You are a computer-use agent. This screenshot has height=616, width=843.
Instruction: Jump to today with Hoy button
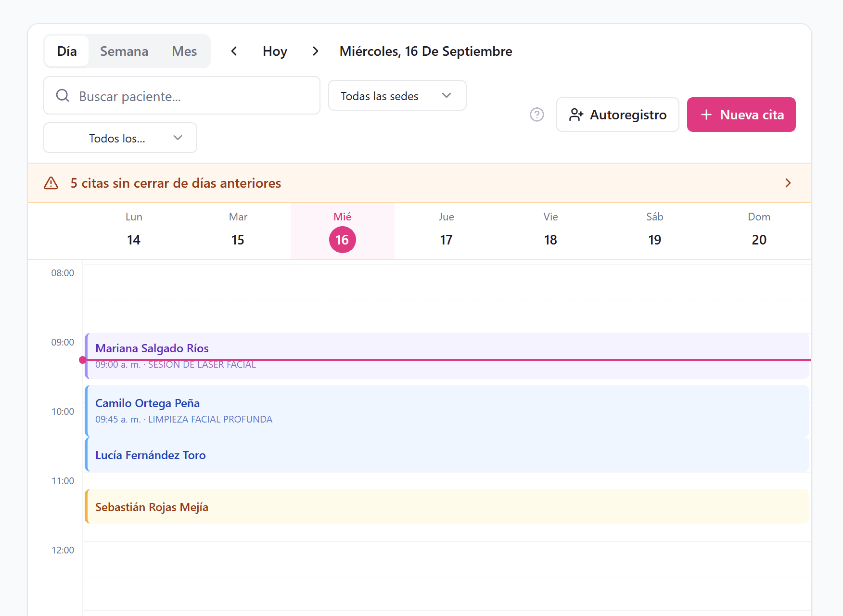[275, 51]
